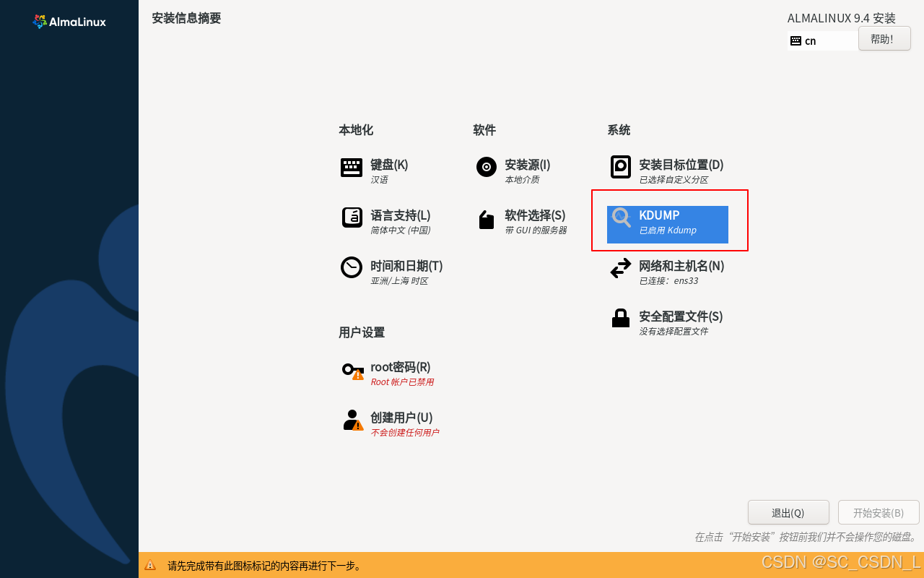Click the 软件 section heading
The width and height of the screenshot is (924, 578).
tap(484, 130)
